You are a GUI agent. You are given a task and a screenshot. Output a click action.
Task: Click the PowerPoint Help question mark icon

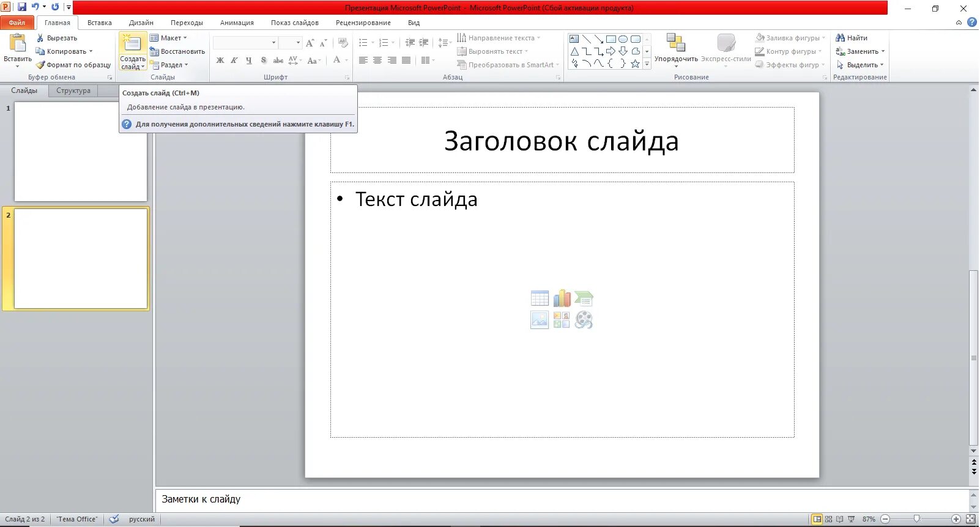tap(971, 23)
